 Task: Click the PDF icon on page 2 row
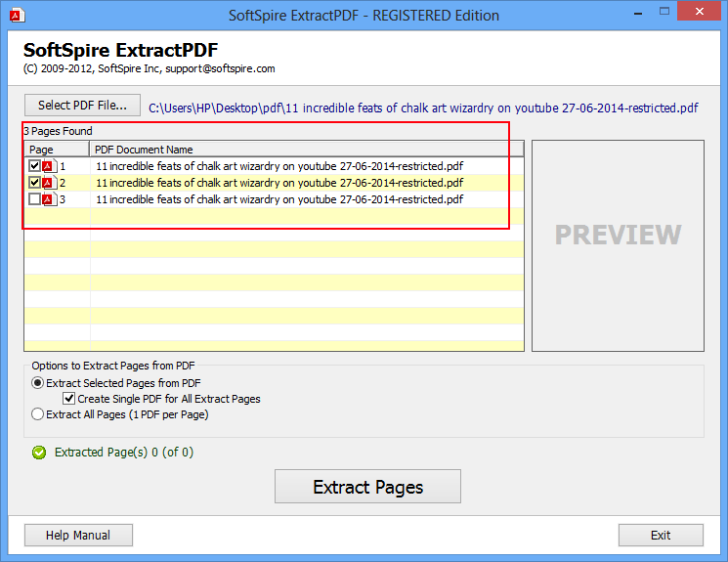[x=49, y=183]
